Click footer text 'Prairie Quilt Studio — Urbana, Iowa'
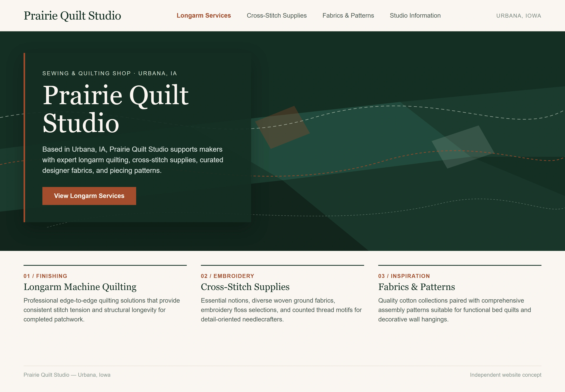The image size is (565, 392). [x=67, y=375]
